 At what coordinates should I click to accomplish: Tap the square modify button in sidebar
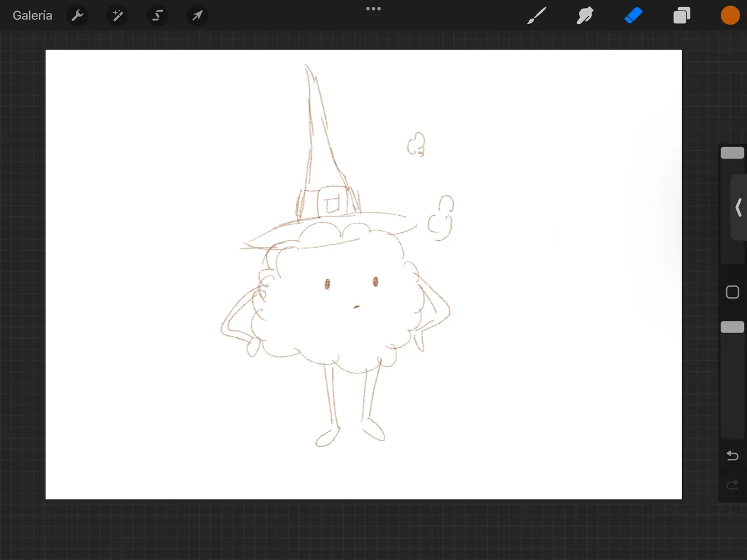click(732, 292)
